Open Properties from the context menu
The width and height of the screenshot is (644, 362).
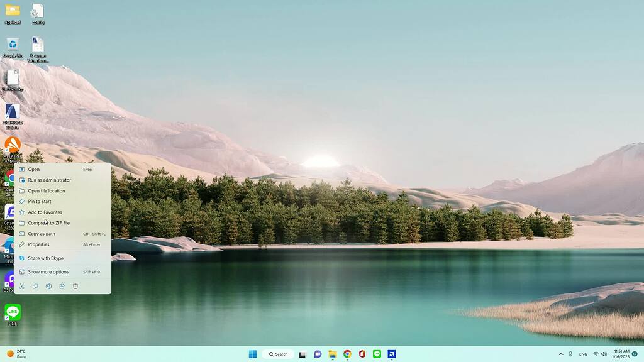tap(38, 244)
